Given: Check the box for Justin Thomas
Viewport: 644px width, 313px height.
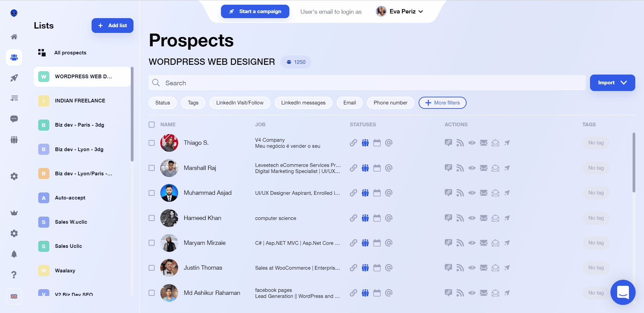Looking at the screenshot, I should click(152, 268).
